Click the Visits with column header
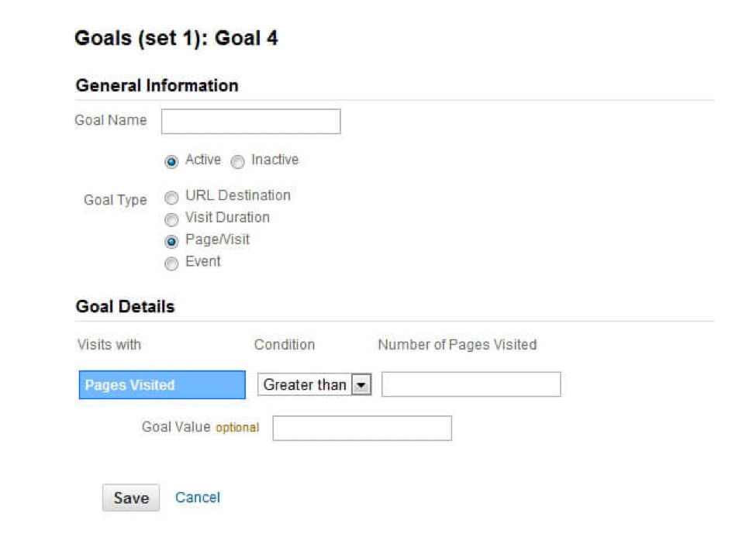 pyautogui.click(x=109, y=345)
